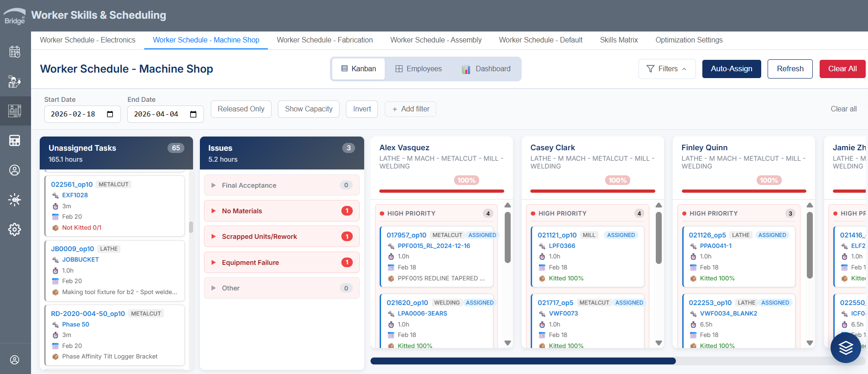
Task: Toggle the Show Capacity filter
Action: [309, 109]
